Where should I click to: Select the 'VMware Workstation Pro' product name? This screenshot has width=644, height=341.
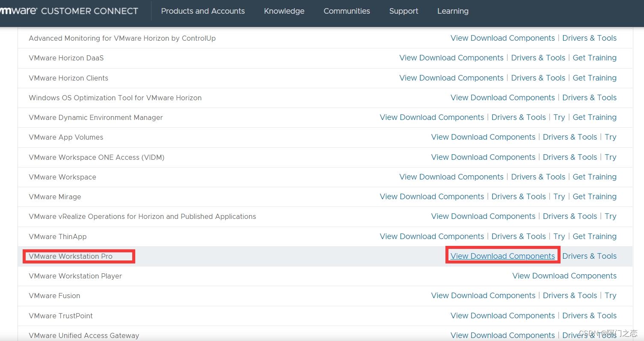(71, 256)
